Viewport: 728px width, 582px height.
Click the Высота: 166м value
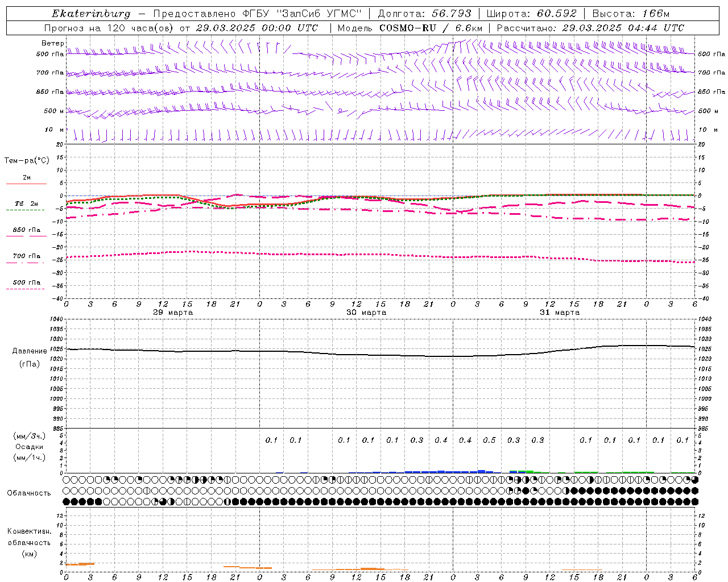click(631, 14)
